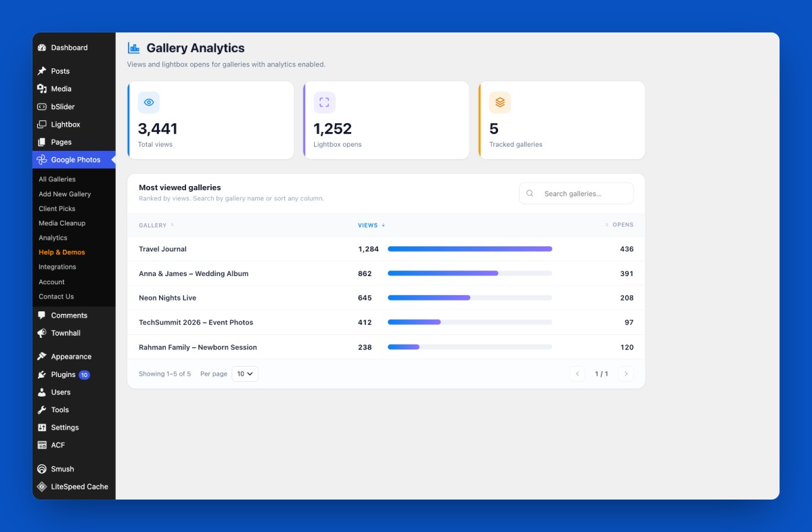Image resolution: width=812 pixels, height=532 pixels.
Task: Open Contact Us submenu item
Action: (56, 296)
